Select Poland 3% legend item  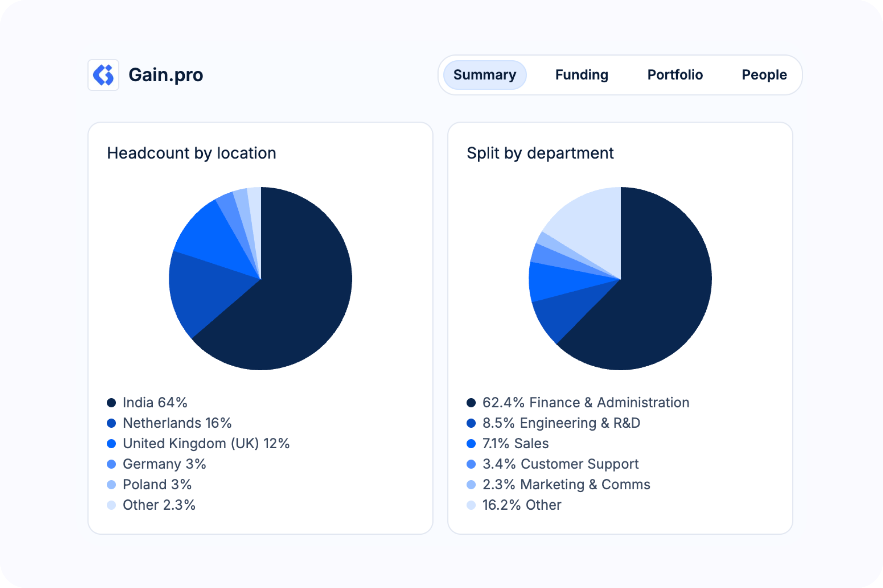[157, 485]
